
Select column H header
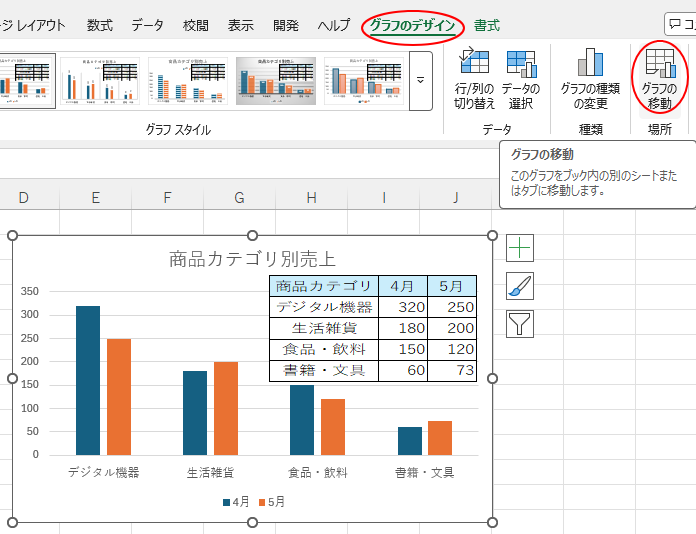coord(312,198)
